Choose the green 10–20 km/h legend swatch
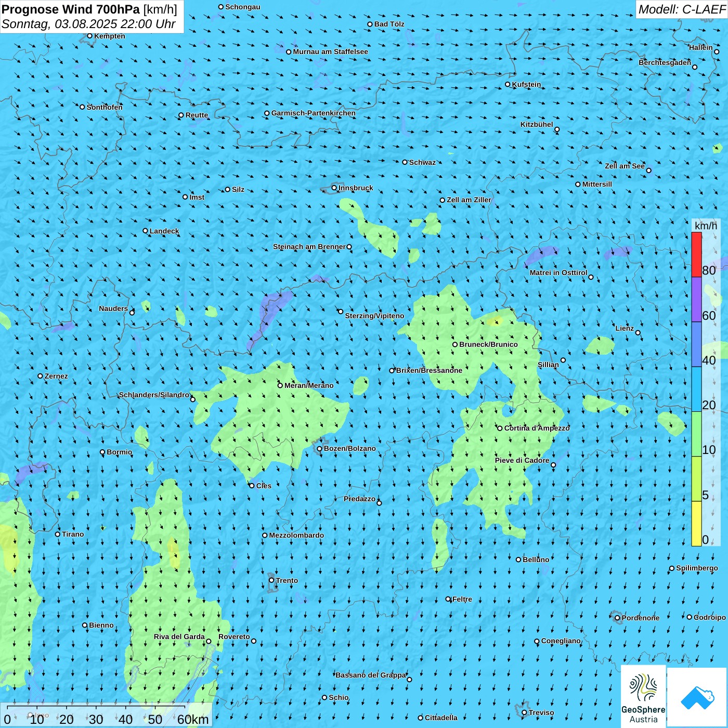 pyautogui.click(x=696, y=434)
